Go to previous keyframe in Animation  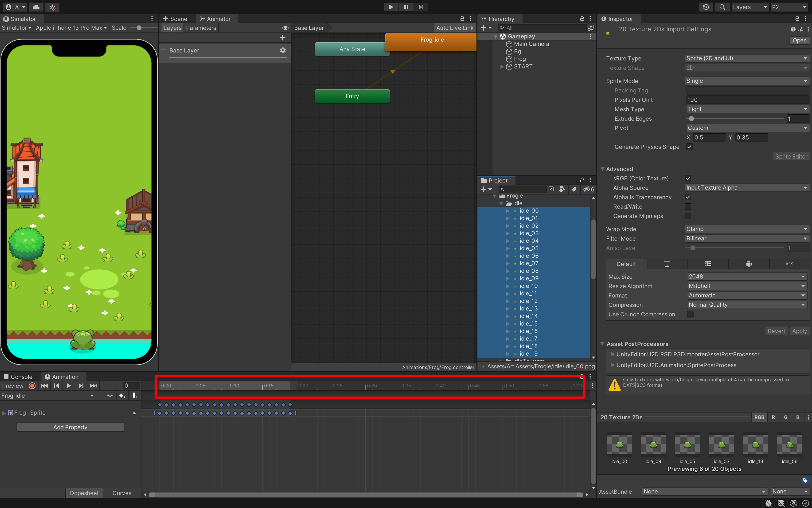point(57,386)
